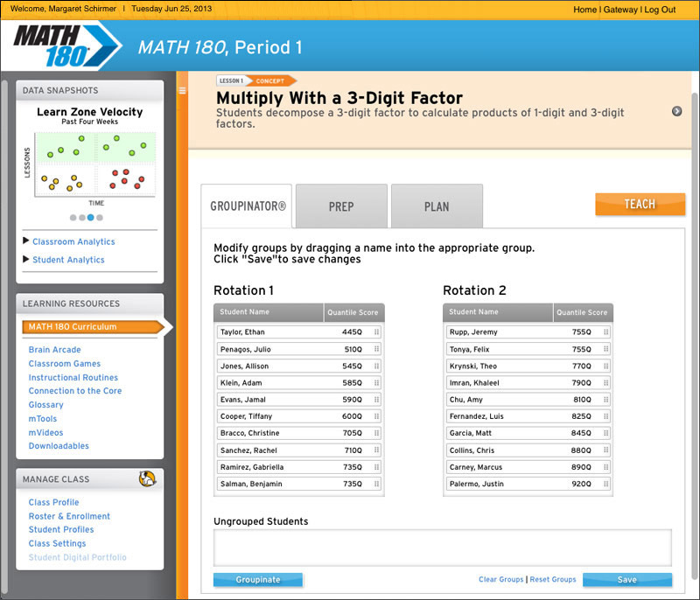
Task: Open Class Profile page
Action: pos(54,502)
